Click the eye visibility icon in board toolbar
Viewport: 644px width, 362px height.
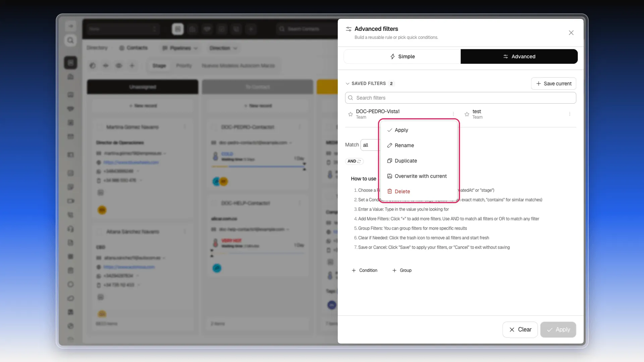click(x=119, y=66)
